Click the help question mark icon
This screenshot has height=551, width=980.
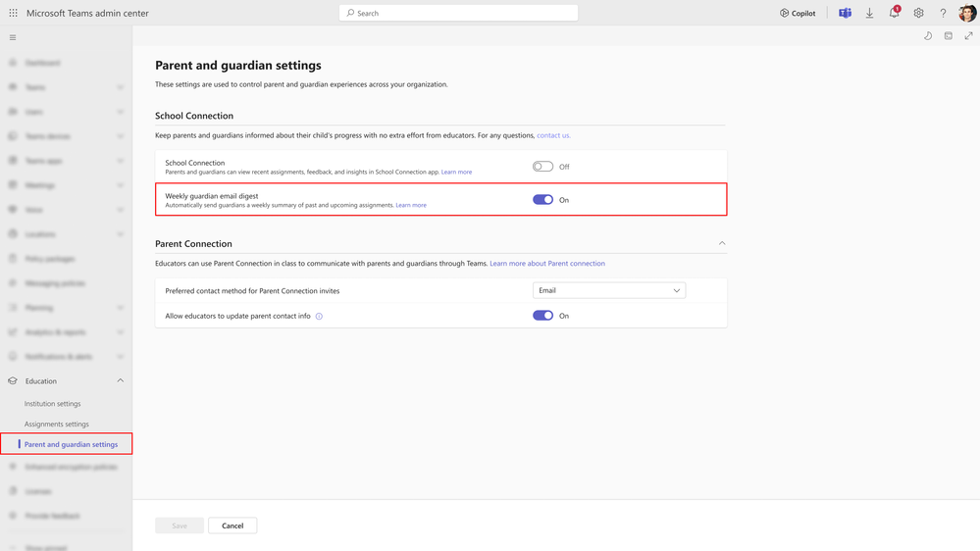pyautogui.click(x=943, y=13)
